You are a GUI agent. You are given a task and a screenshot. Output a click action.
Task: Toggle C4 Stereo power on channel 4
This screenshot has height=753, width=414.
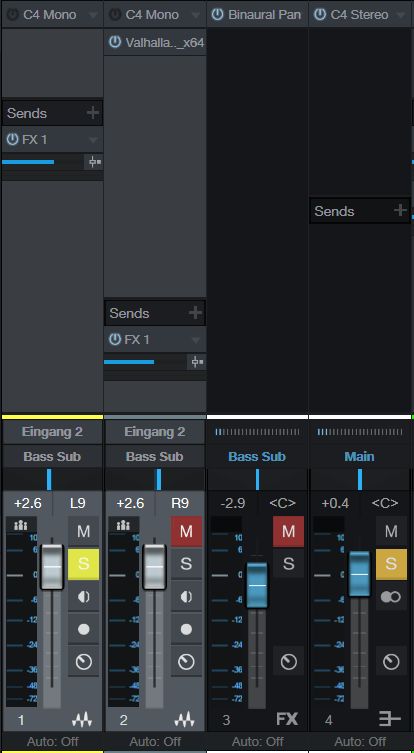[x=320, y=14]
